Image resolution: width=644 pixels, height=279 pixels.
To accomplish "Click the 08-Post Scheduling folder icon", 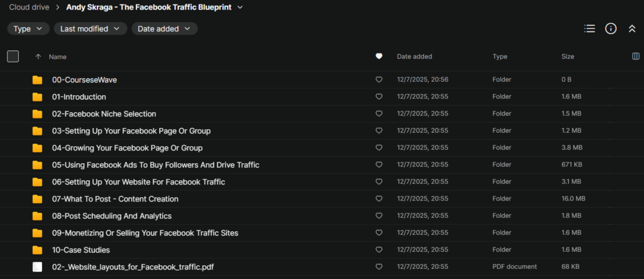I will coord(37,216).
